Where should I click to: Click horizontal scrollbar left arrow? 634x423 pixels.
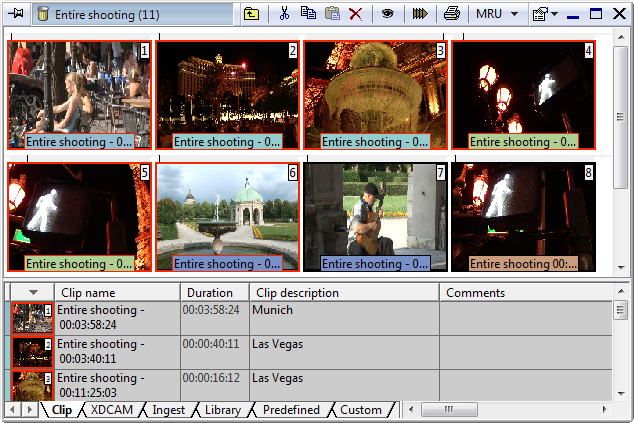coord(411,409)
